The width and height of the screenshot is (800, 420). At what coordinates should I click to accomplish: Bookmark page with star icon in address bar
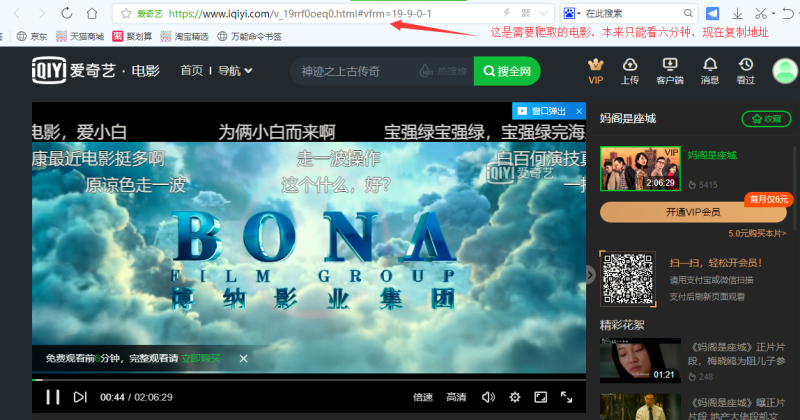(x=126, y=14)
